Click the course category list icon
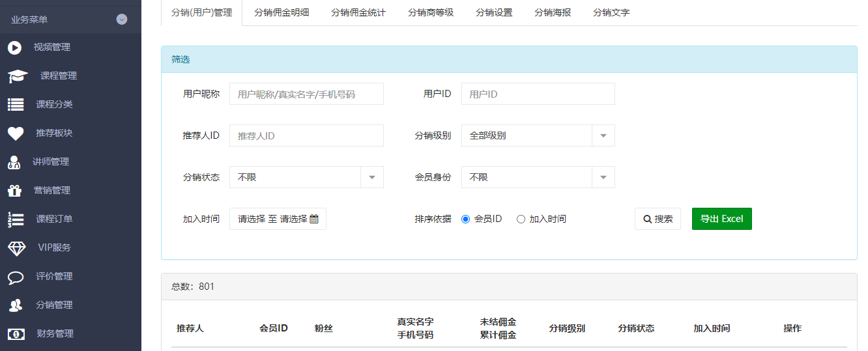This screenshot has height=351, width=868. pyautogui.click(x=16, y=105)
